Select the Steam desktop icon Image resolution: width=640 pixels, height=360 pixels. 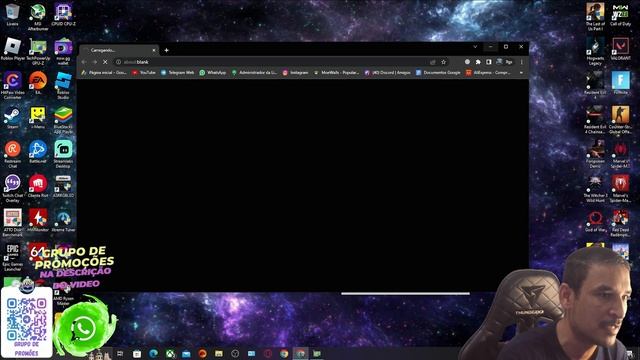[12, 118]
